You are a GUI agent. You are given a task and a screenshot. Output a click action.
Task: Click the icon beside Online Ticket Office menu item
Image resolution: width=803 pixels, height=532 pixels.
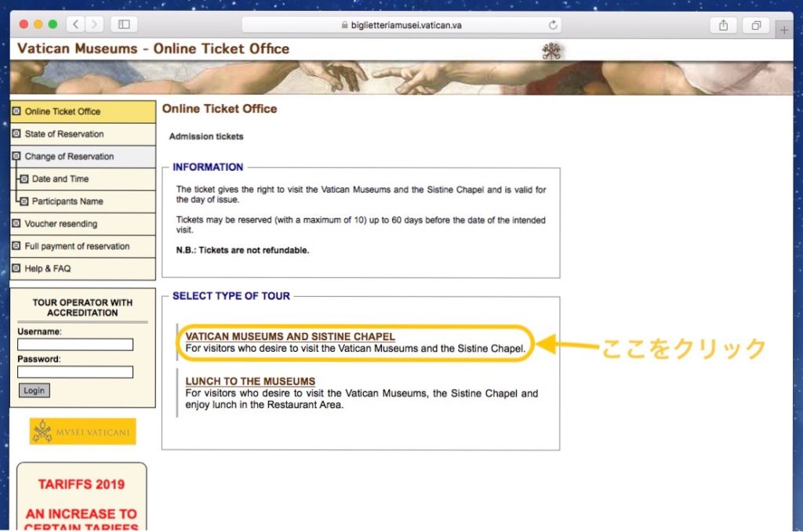[16, 111]
